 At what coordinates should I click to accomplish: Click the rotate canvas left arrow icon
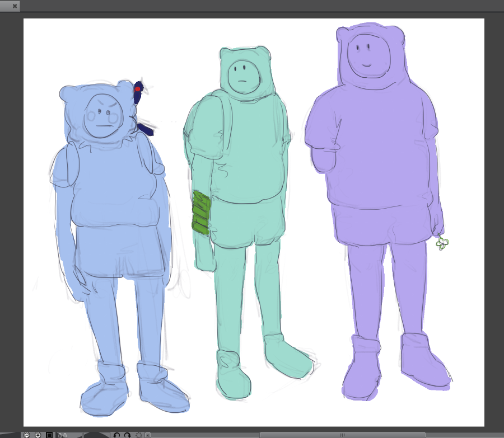[x=116, y=435]
